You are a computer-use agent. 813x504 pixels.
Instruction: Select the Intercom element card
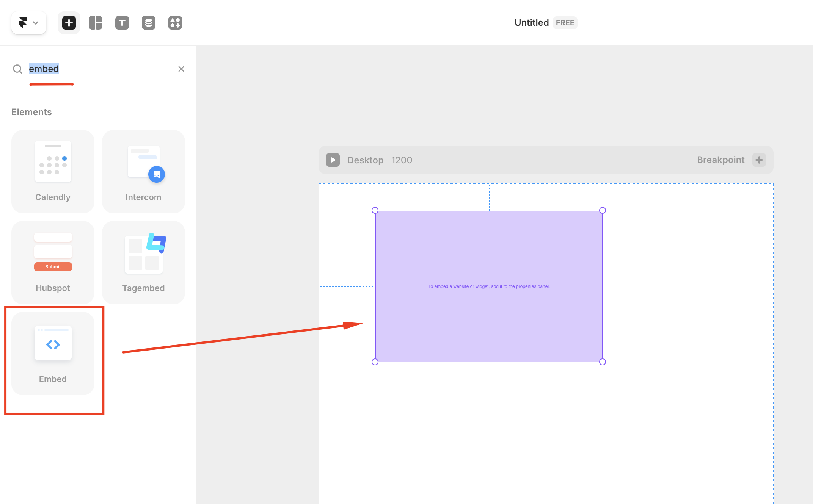[143, 171]
